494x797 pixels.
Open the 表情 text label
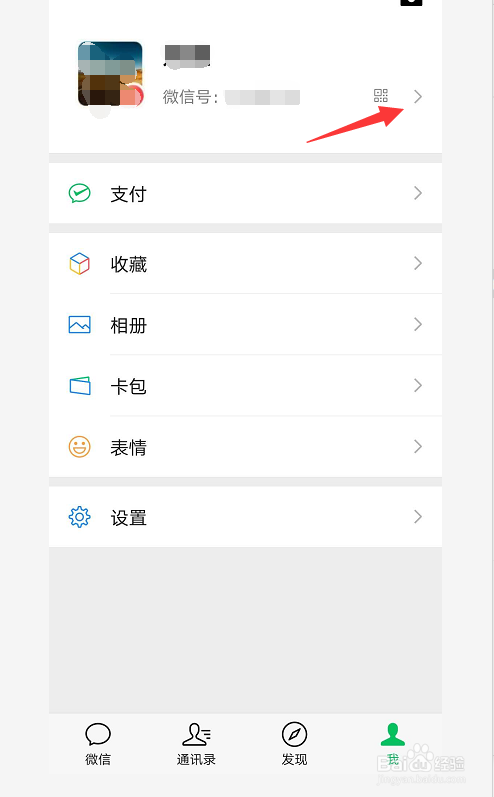tap(129, 447)
